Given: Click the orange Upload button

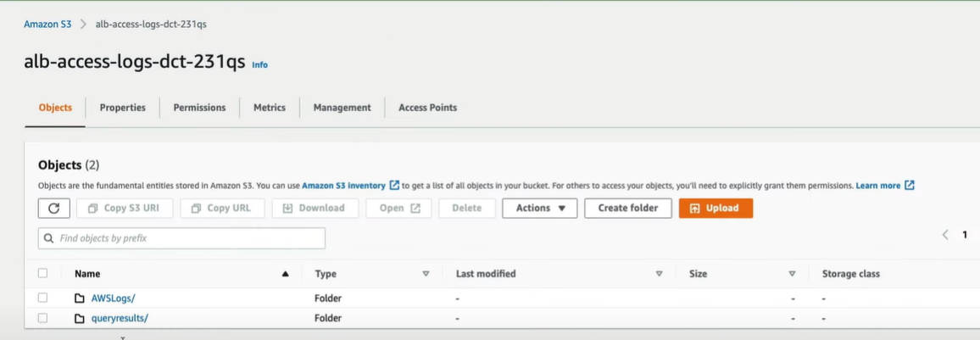Looking at the screenshot, I should 716,208.
